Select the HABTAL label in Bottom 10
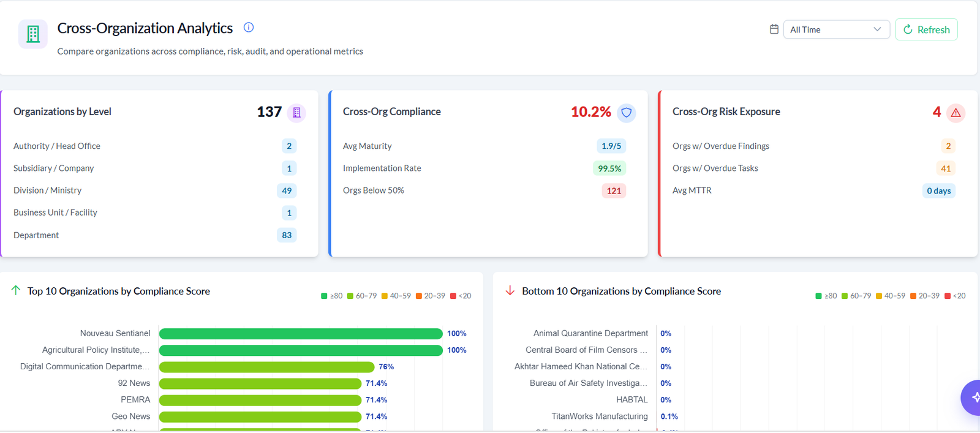This screenshot has width=980, height=433. (x=631, y=399)
